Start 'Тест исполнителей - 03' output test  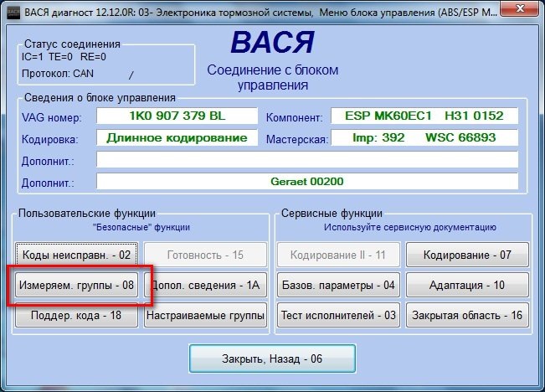(338, 316)
